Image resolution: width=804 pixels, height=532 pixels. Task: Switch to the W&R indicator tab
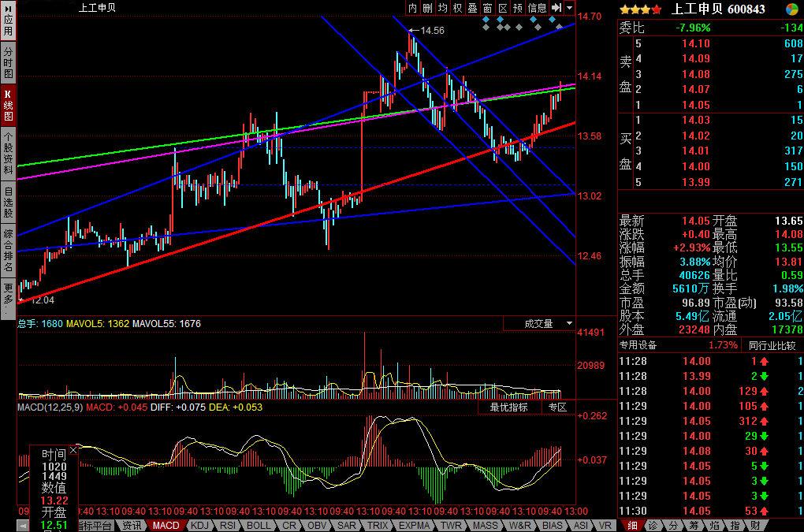pos(520,526)
